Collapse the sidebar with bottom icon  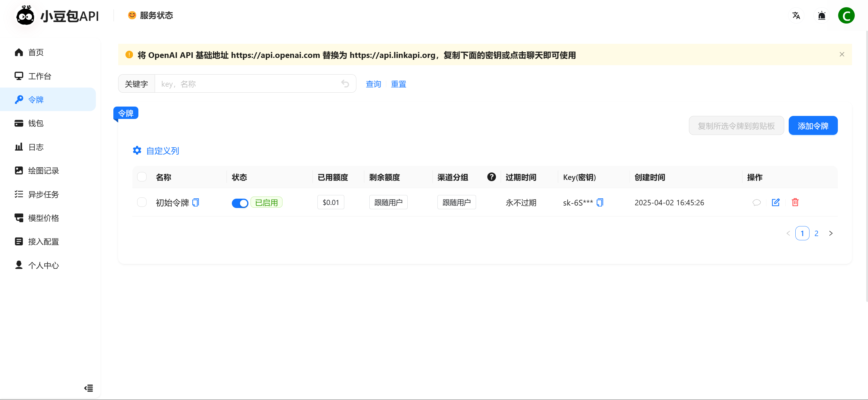[x=89, y=388]
